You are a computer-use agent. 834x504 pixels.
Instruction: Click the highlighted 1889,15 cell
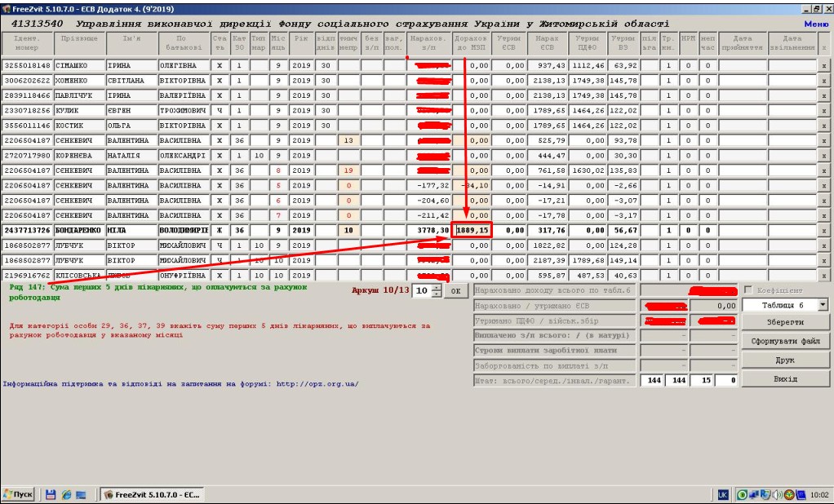[x=472, y=231]
